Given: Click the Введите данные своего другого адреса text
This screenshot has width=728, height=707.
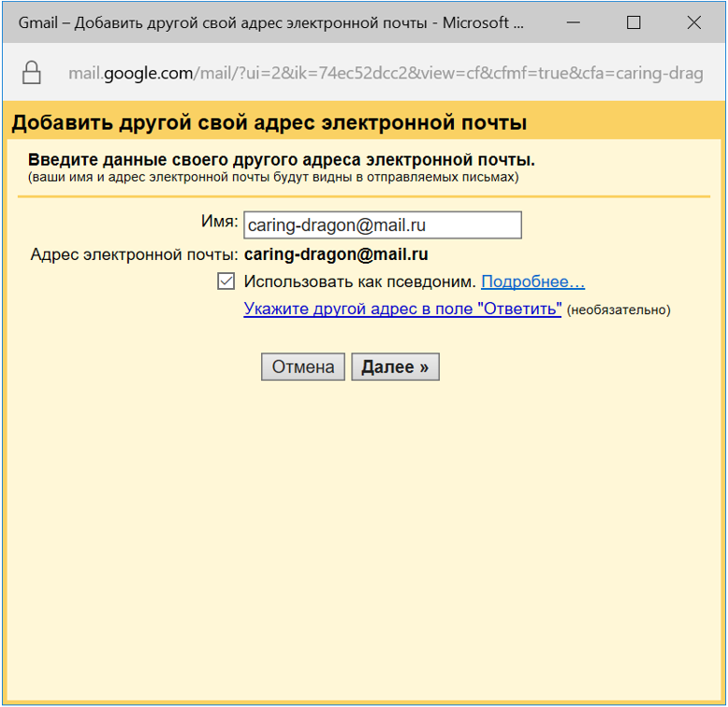Looking at the screenshot, I should point(282,160).
